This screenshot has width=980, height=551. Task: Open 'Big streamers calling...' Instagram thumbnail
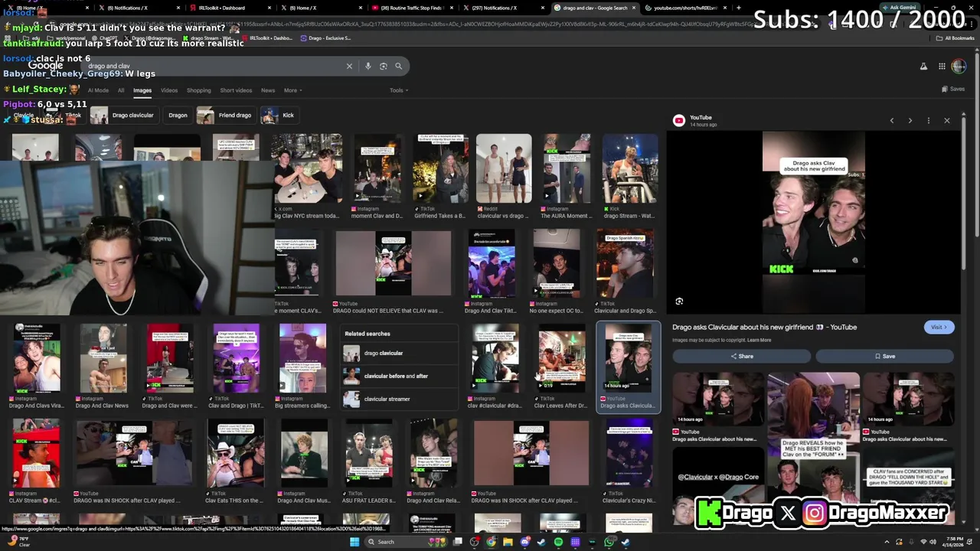coord(302,360)
